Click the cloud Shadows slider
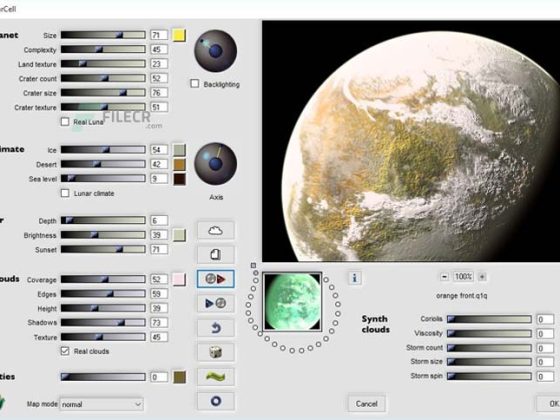Viewport: 560px width, 420px height. pyautogui.click(x=103, y=322)
